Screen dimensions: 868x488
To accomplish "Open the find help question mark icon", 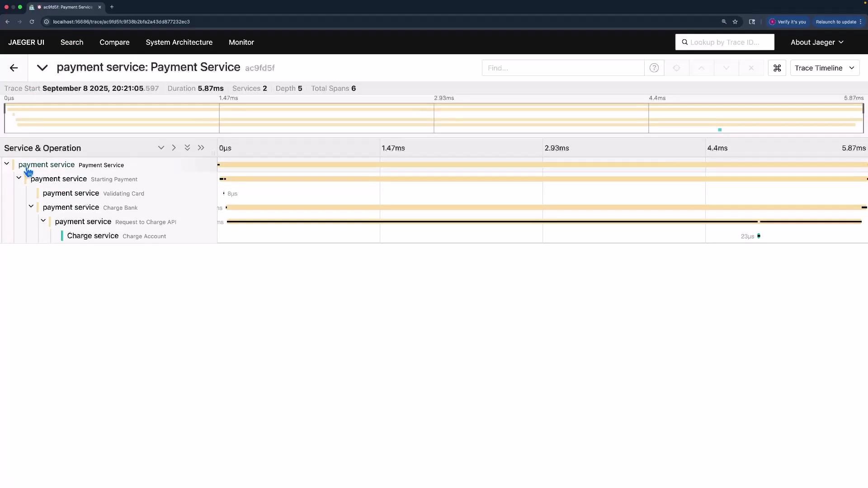I will point(654,68).
